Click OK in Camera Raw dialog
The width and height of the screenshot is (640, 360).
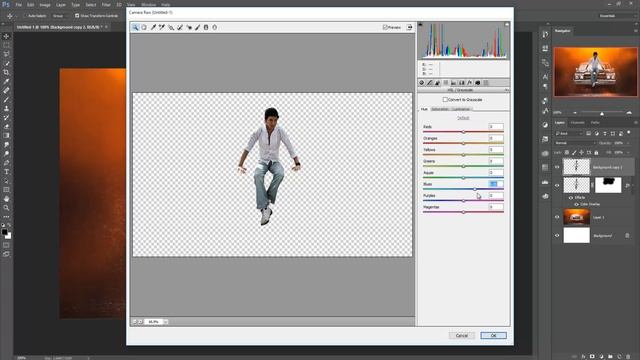[493, 336]
